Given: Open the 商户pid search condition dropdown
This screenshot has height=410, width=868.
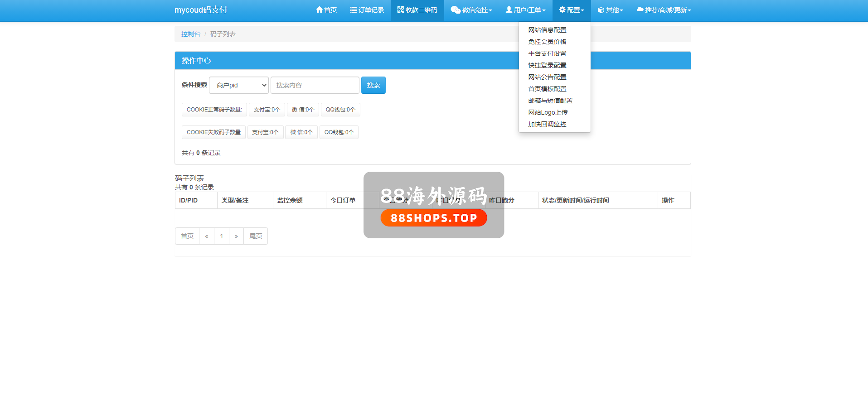Looking at the screenshot, I should coord(239,85).
